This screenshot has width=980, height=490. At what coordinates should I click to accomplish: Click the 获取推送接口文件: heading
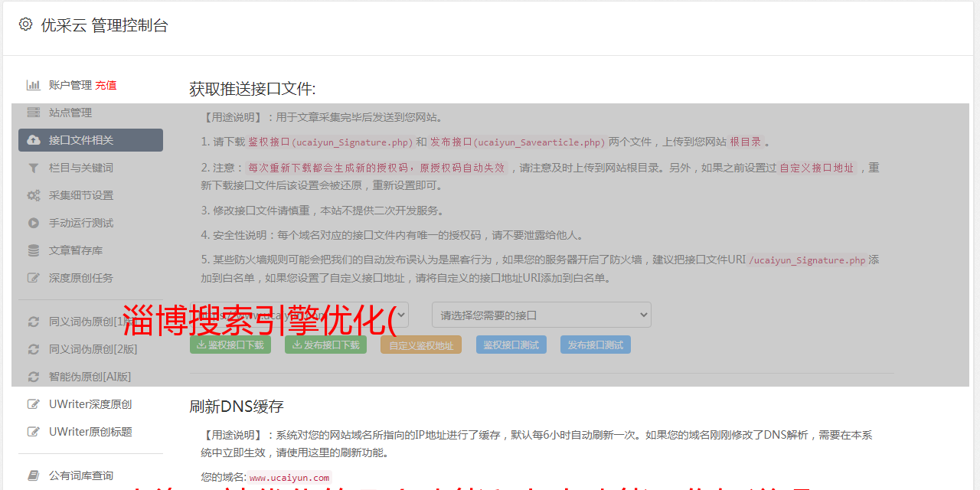(253, 89)
